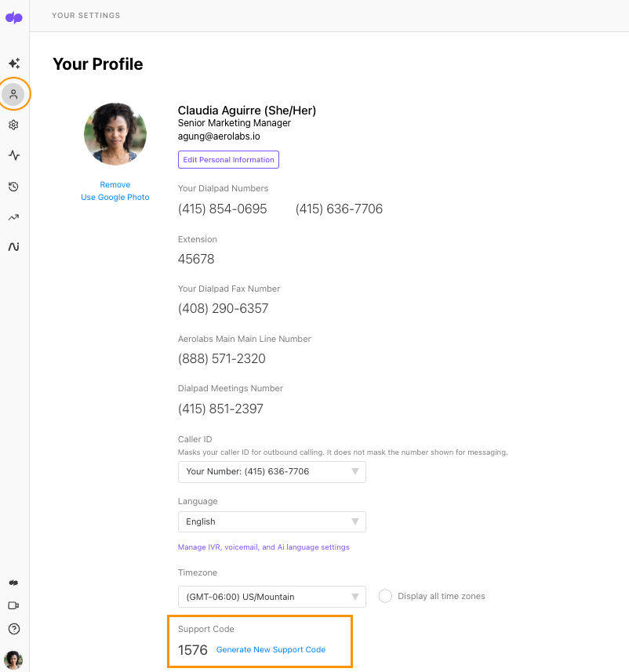Open the Dialpad Ai icon in sidebar
The height and width of the screenshot is (672, 629).
click(13, 247)
